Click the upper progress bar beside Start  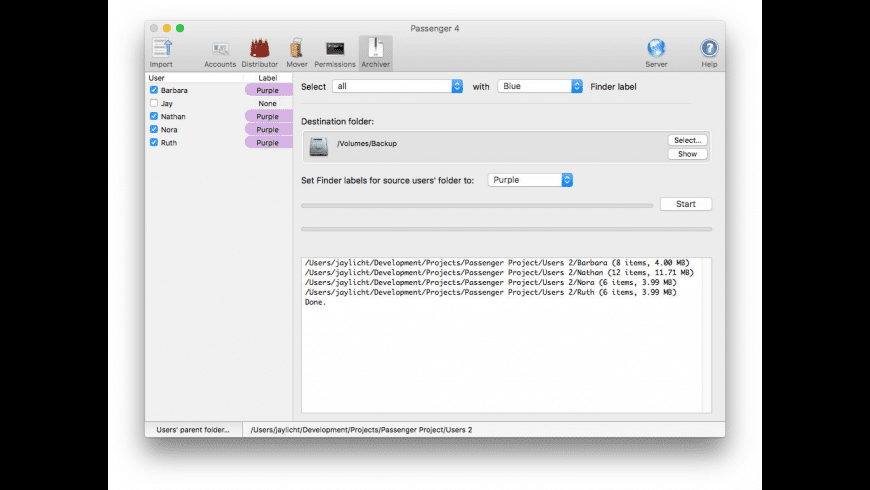[x=477, y=205]
